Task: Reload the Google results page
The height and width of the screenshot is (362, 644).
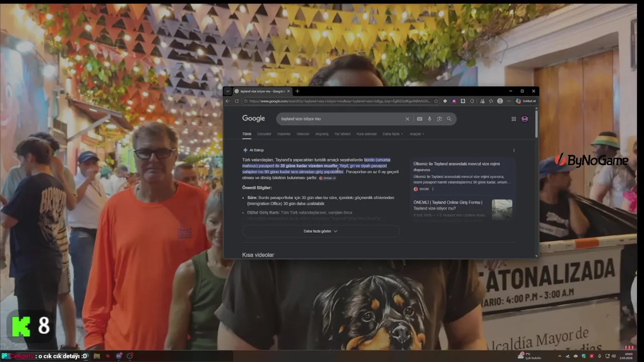Action: coord(236,101)
